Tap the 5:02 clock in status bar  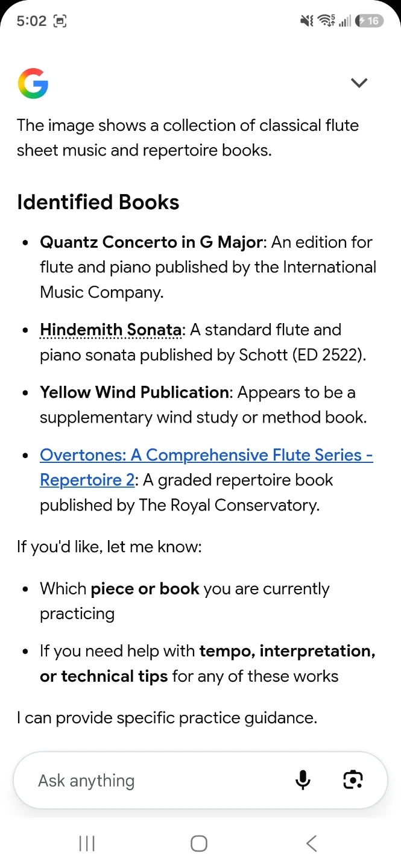point(31,21)
